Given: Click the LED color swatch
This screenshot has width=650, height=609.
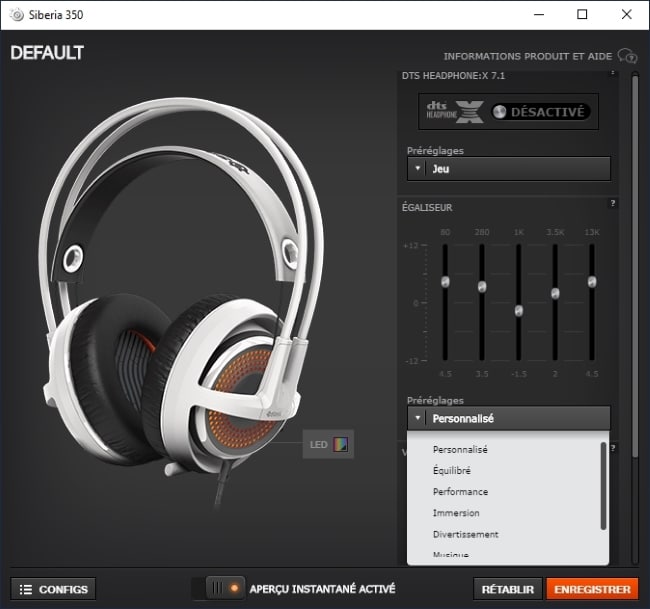Looking at the screenshot, I should coord(341,444).
